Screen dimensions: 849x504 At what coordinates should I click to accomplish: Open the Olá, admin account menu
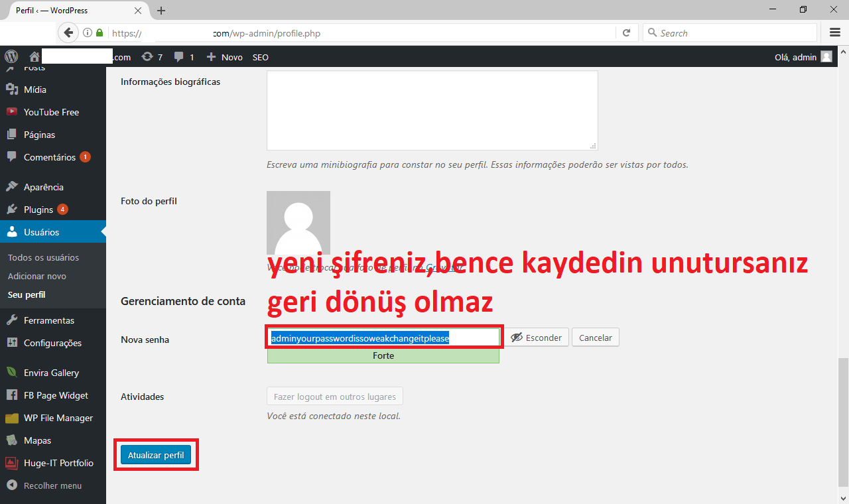[803, 57]
